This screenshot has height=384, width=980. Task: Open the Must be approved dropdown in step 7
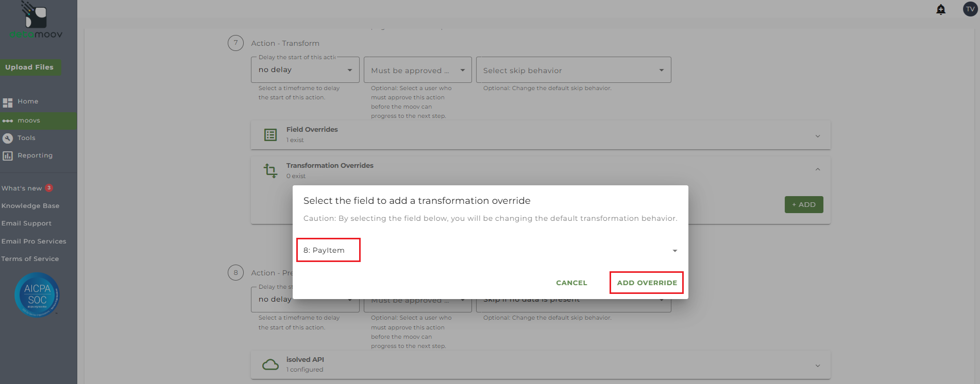(417, 70)
